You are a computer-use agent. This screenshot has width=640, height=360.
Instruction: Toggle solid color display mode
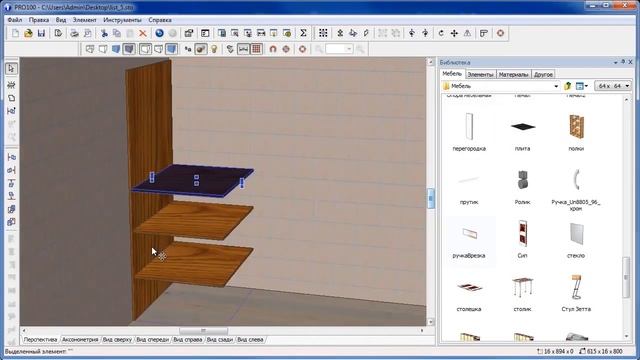point(116,49)
